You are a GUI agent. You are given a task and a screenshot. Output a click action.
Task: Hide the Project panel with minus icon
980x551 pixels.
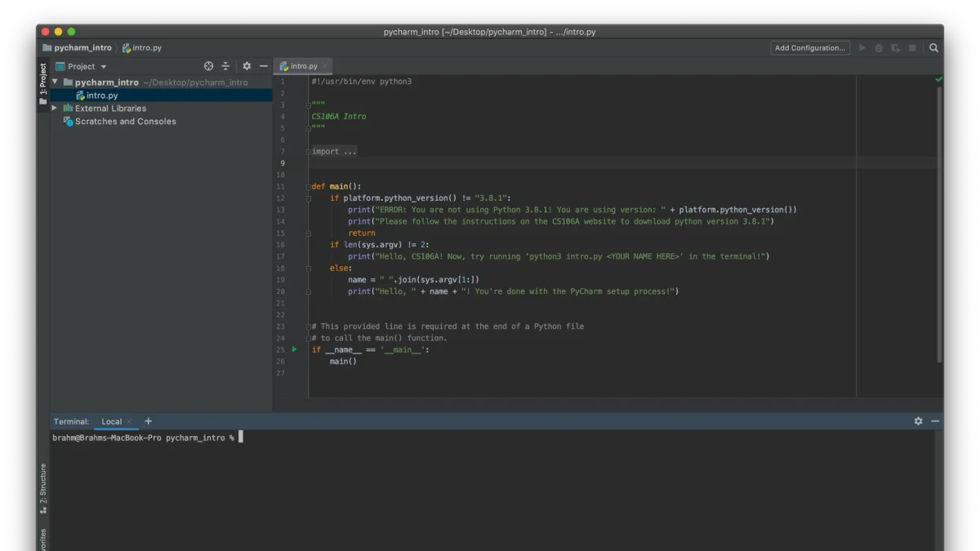pos(263,66)
